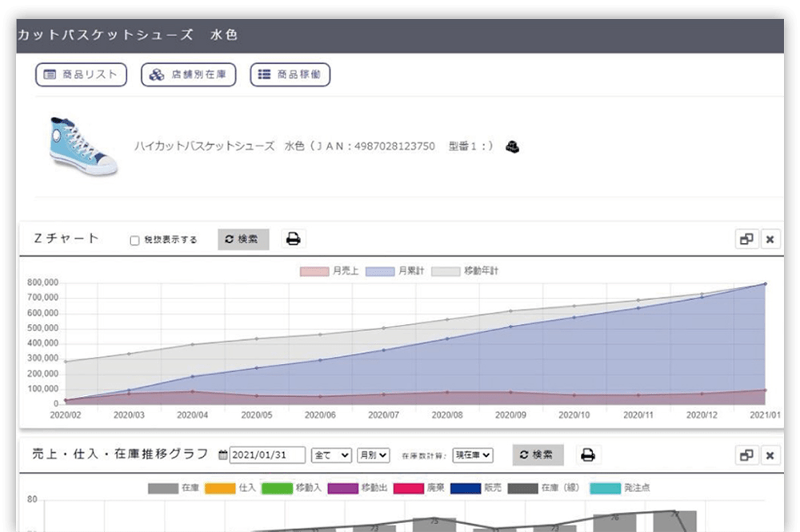Viewport: 800px width, 532px height.
Task: Open the 月別 period dropdown
Action: [373, 455]
